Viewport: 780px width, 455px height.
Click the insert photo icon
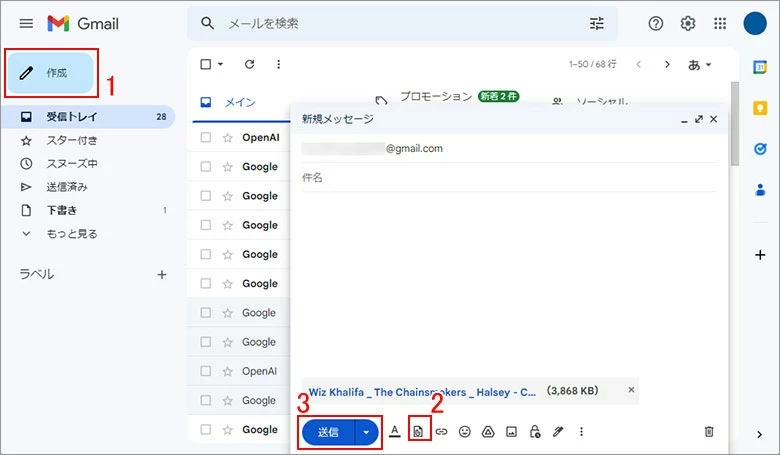tap(511, 432)
